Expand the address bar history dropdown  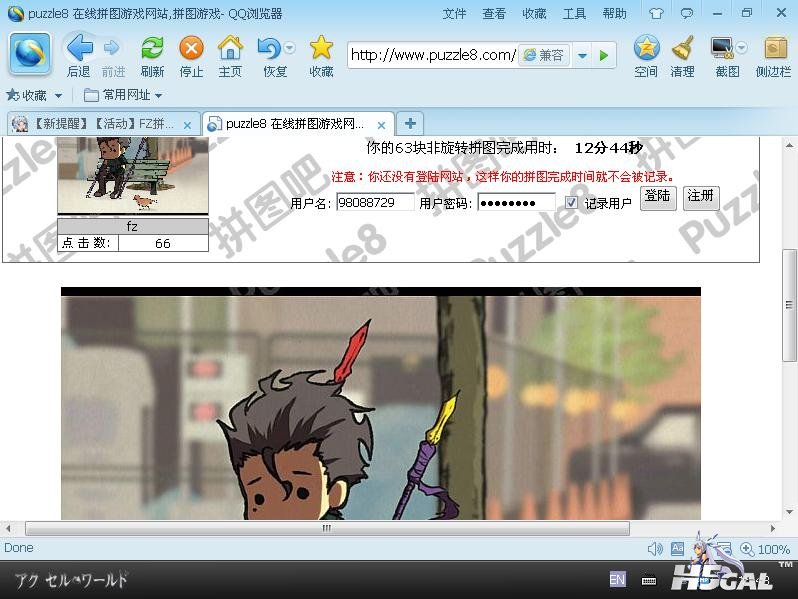point(583,56)
